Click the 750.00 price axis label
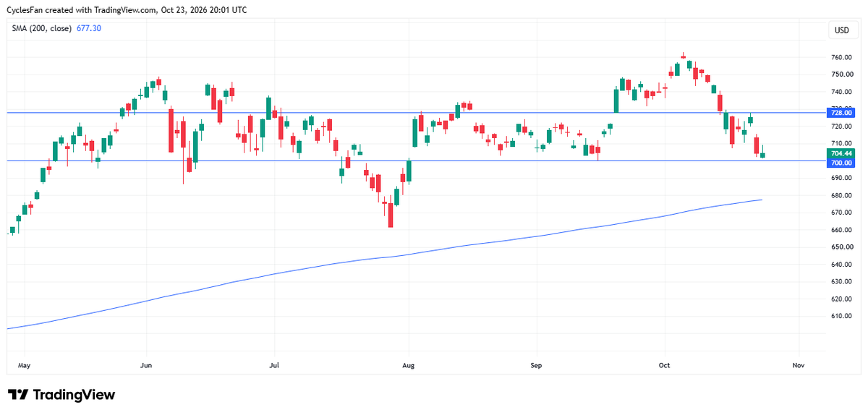 pos(841,74)
